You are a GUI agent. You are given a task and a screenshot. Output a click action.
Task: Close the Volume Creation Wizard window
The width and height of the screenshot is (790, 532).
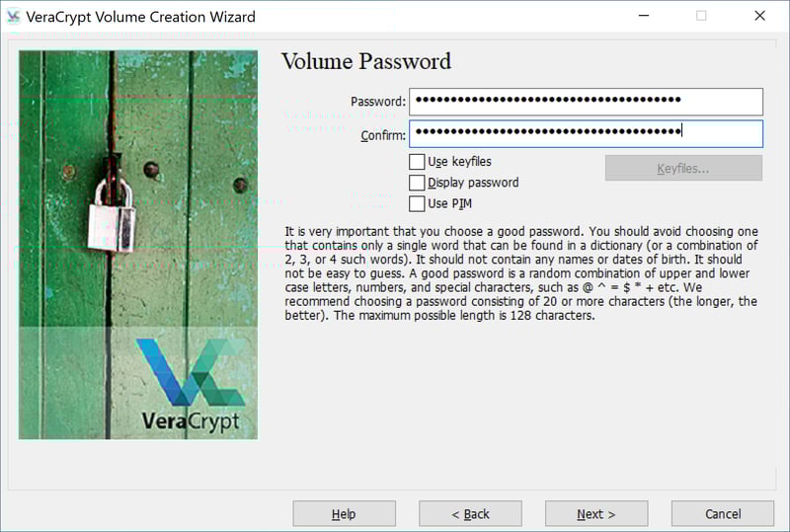(x=759, y=16)
